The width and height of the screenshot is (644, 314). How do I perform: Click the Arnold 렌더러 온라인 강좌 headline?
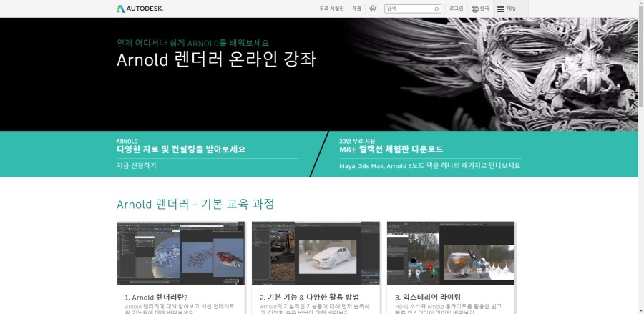coord(216,60)
